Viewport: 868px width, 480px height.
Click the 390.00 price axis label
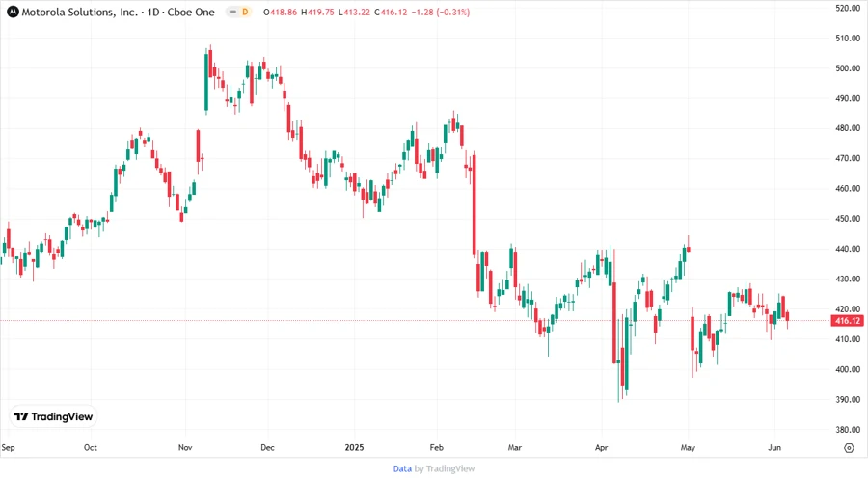848,399
